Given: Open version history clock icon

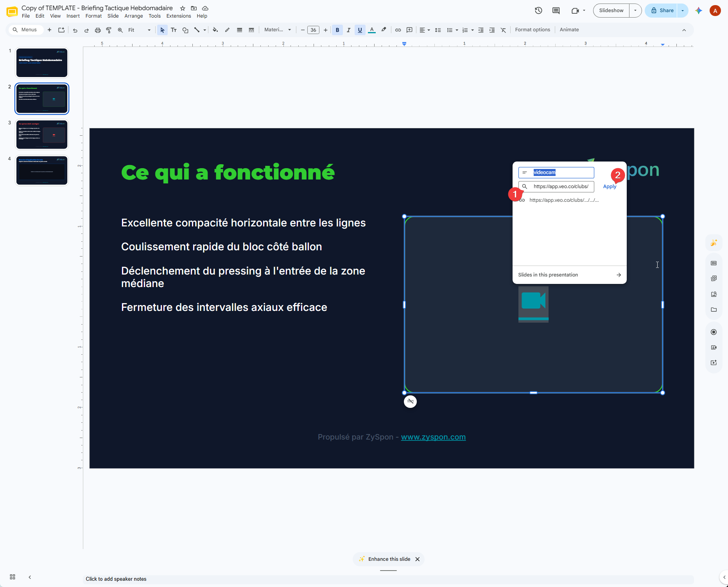Looking at the screenshot, I should coord(538,11).
